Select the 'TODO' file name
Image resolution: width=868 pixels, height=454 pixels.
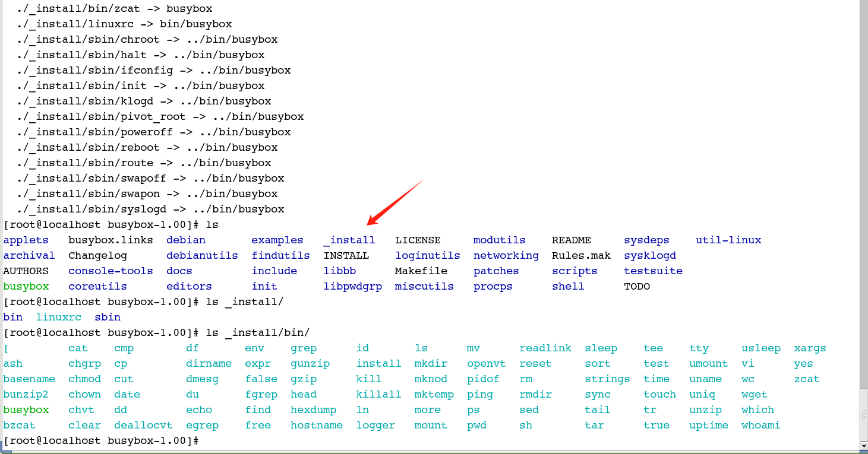[x=637, y=287]
